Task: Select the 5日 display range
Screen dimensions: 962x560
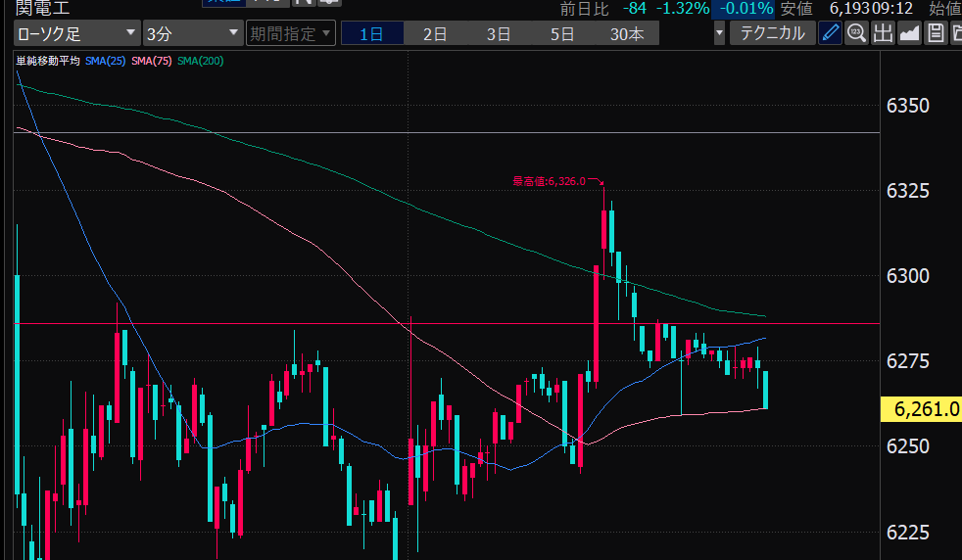Action: click(562, 34)
